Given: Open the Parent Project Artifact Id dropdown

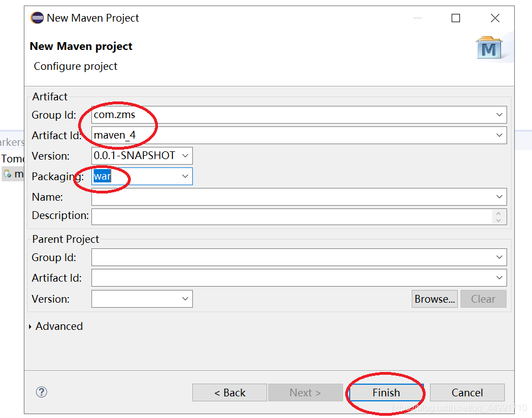Looking at the screenshot, I should click(499, 278).
